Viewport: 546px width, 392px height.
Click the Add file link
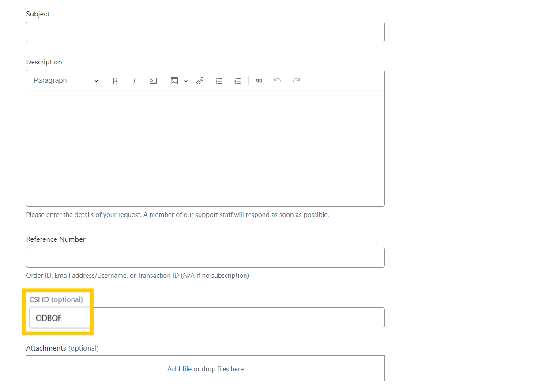click(179, 369)
